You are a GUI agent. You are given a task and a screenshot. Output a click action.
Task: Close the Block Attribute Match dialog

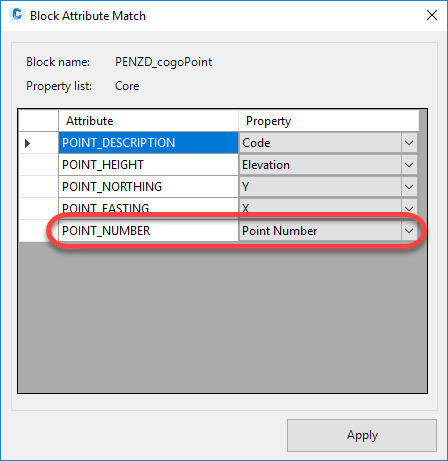(432, 15)
